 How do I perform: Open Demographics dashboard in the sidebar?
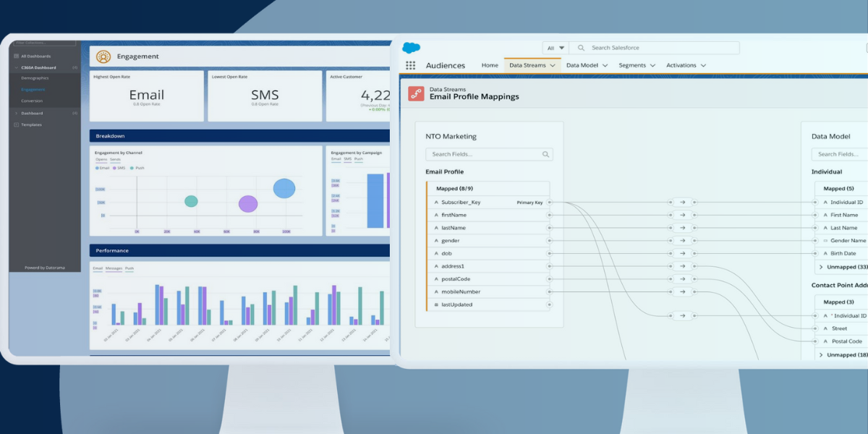[35, 77]
